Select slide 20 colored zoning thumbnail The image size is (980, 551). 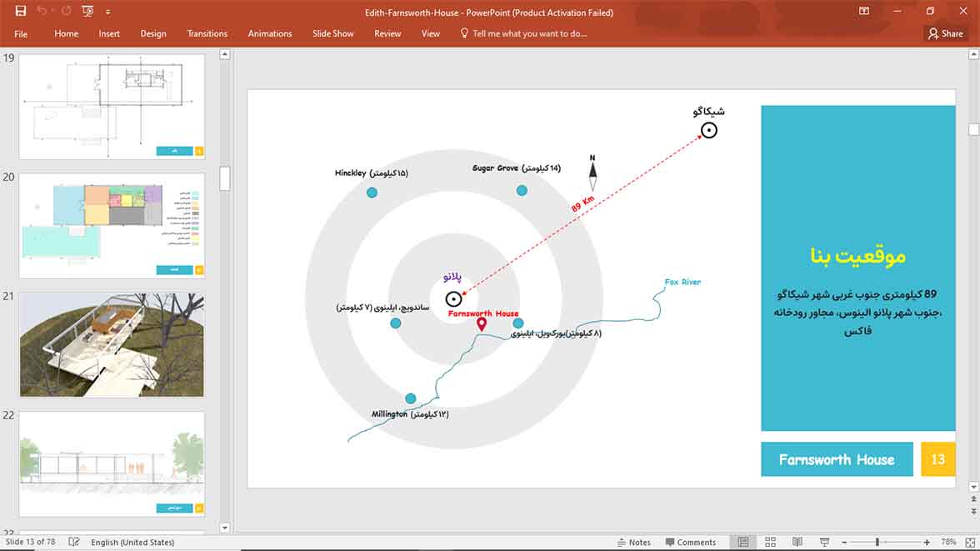pos(112,226)
